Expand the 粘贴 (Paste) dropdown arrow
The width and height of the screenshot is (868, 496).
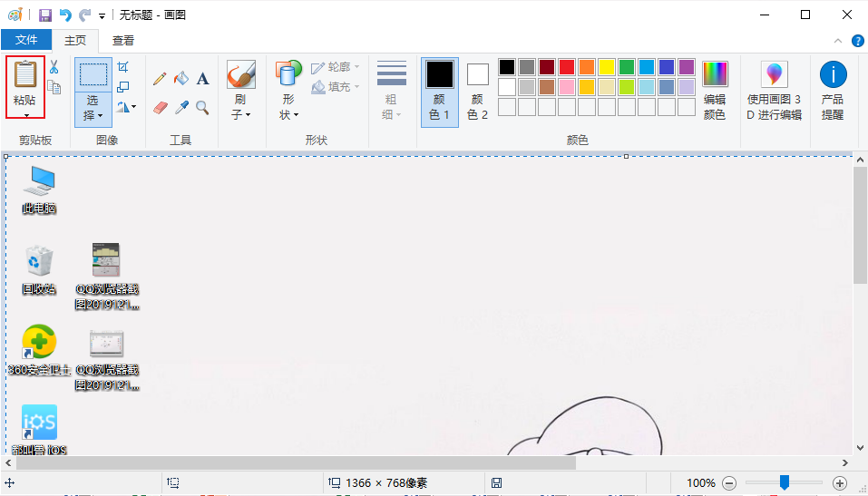pos(26,114)
